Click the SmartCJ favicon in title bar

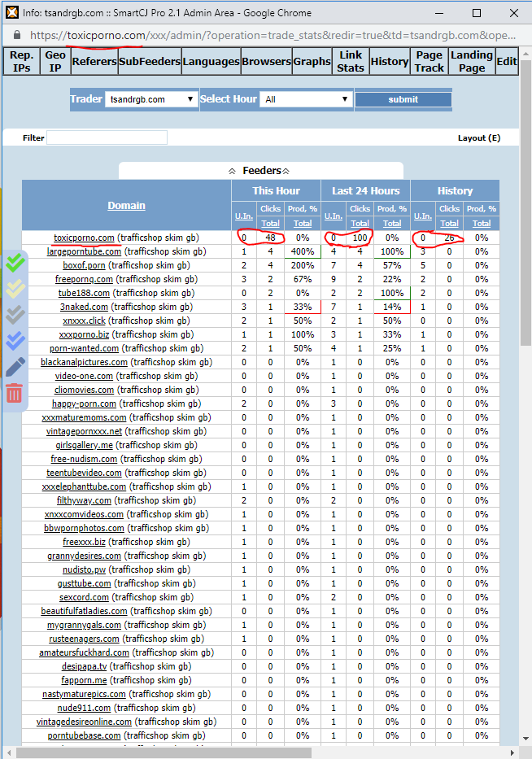(x=12, y=12)
